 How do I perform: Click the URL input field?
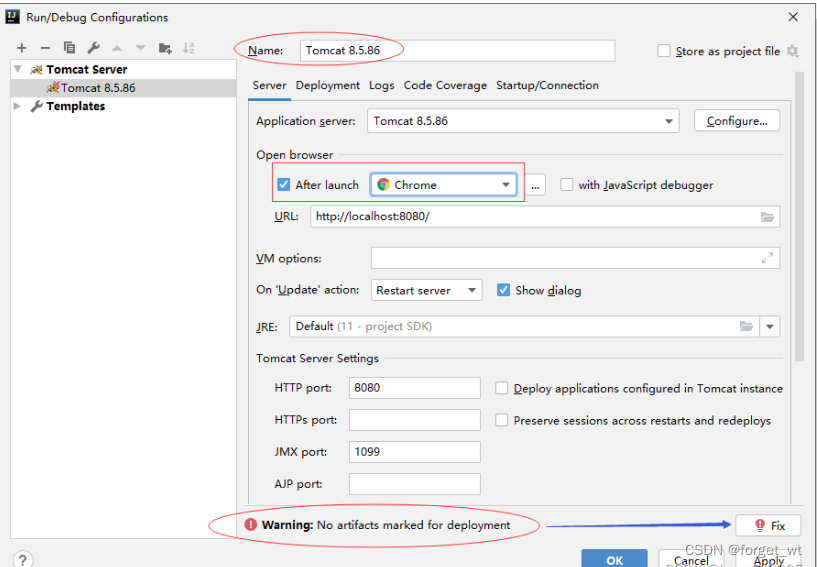click(544, 216)
